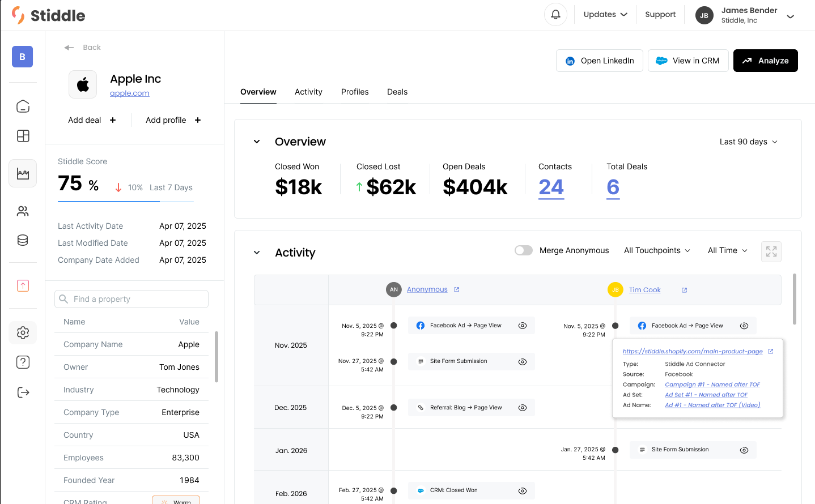The height and width of the screenshot is (504, 815).
Task: Open Anonymous profile external link icon
Action: pyautogui.click(x=457, y=289)
